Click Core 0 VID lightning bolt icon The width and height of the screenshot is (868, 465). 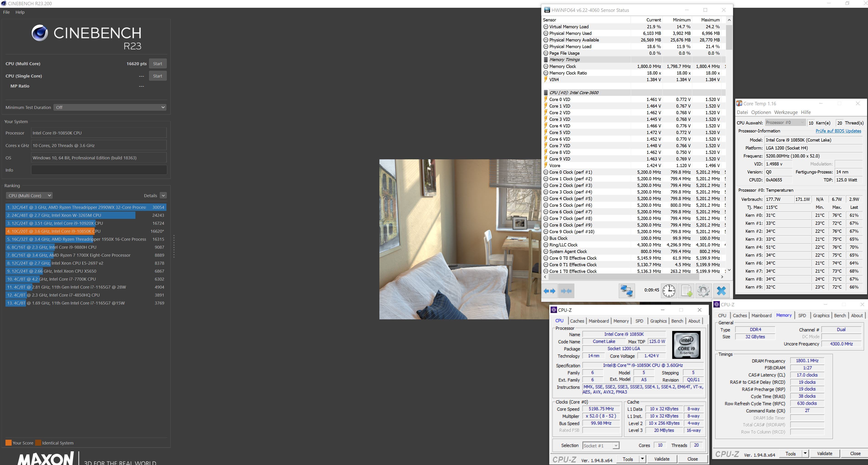[x=546, y=99]
